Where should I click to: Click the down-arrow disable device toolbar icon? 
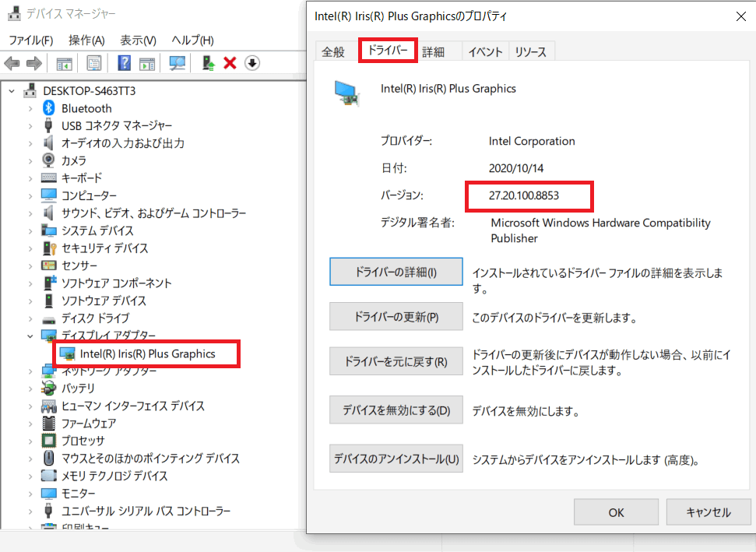pos(251,63)
